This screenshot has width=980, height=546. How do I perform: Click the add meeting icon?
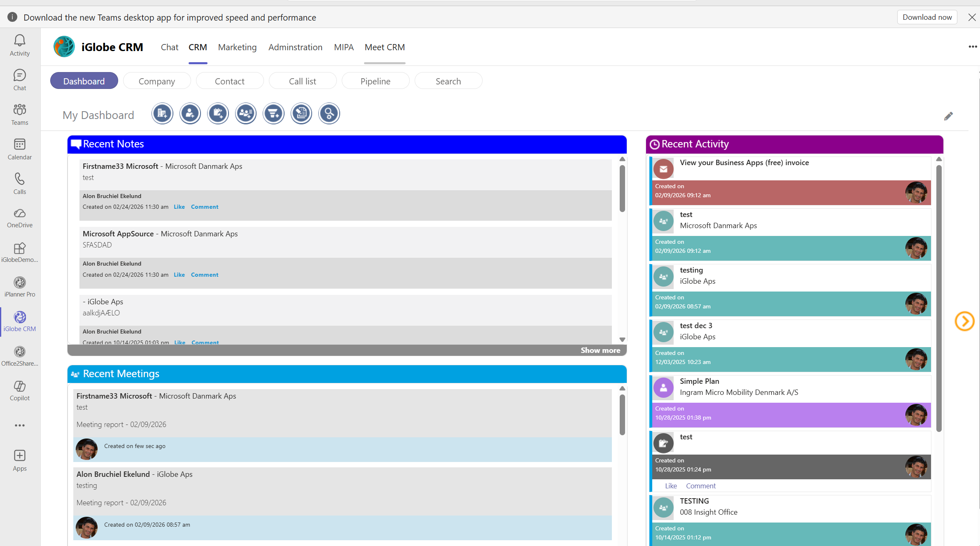coord(246,114)
